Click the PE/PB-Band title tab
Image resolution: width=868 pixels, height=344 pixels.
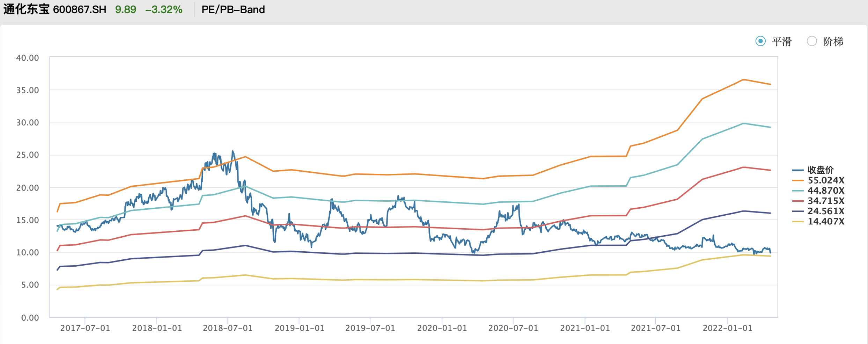233,9
